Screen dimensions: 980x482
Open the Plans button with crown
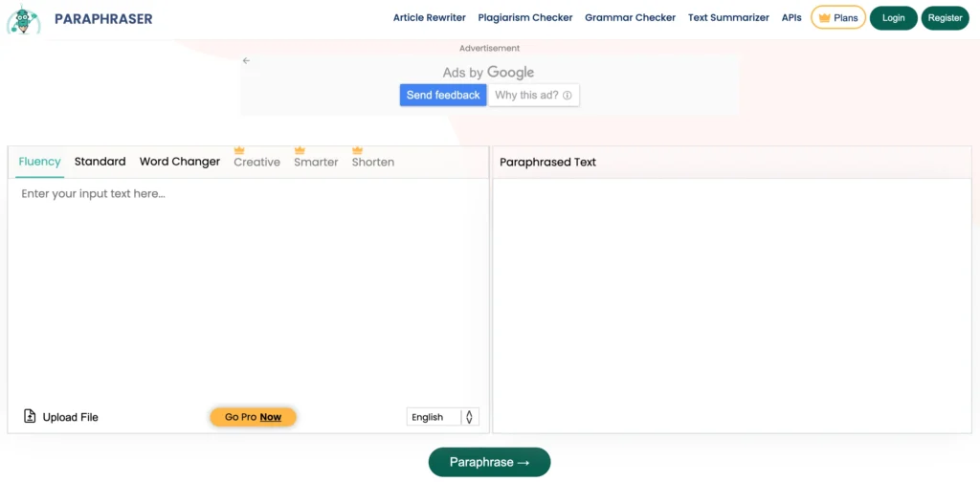(x=838, y=17)
